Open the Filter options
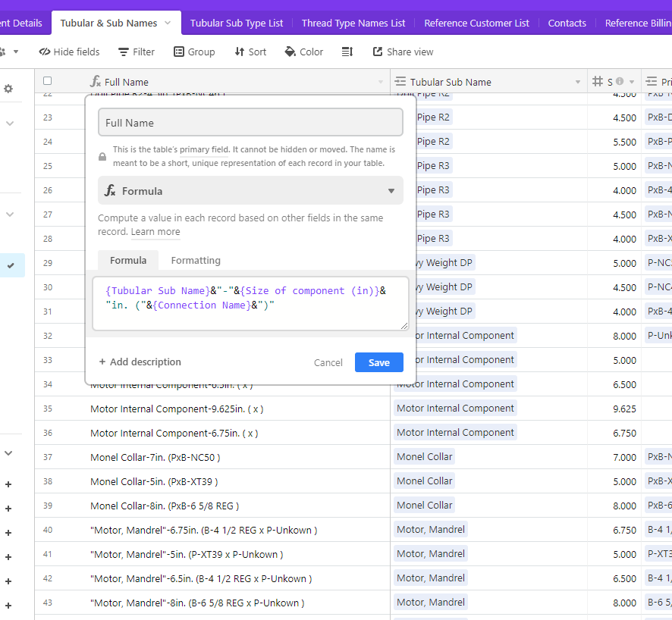672x620 pixels. click(x=137, y=52)
